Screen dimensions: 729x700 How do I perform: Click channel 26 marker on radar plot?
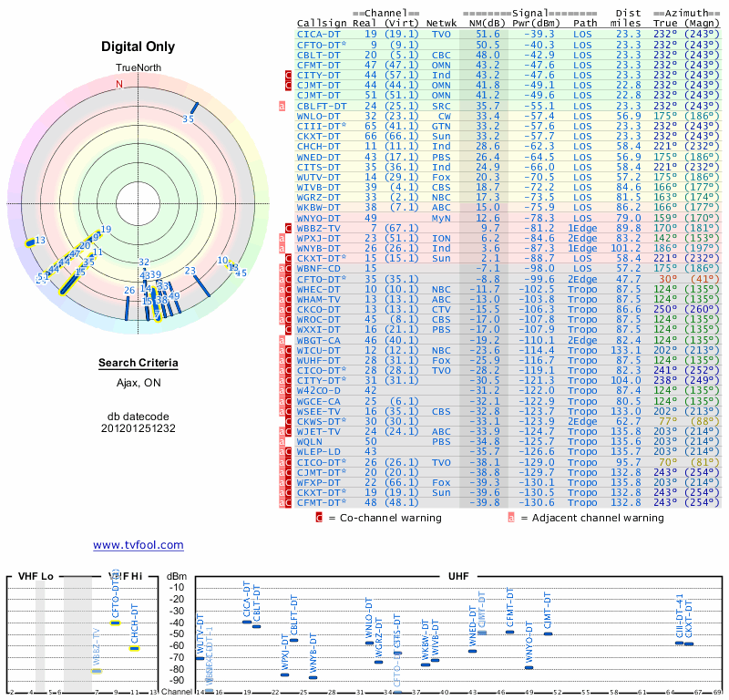tap(127, 309)
